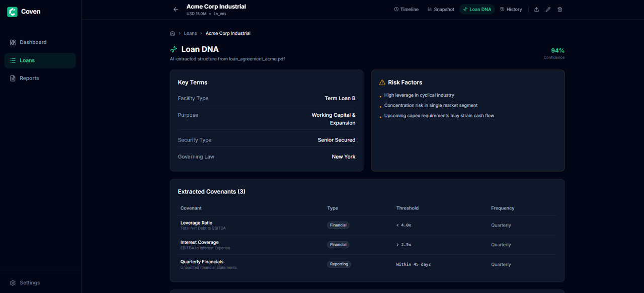The width and height of the screenshot is (644, 293).
Task: Click the Risk Factors warning icon
Action: 382,83
